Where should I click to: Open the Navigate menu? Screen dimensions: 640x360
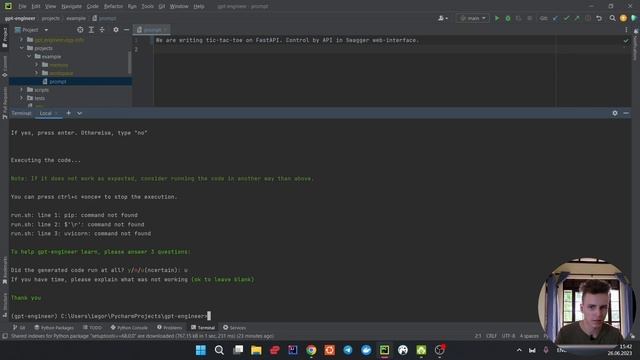pyautogui.click(x=71, y=7)
